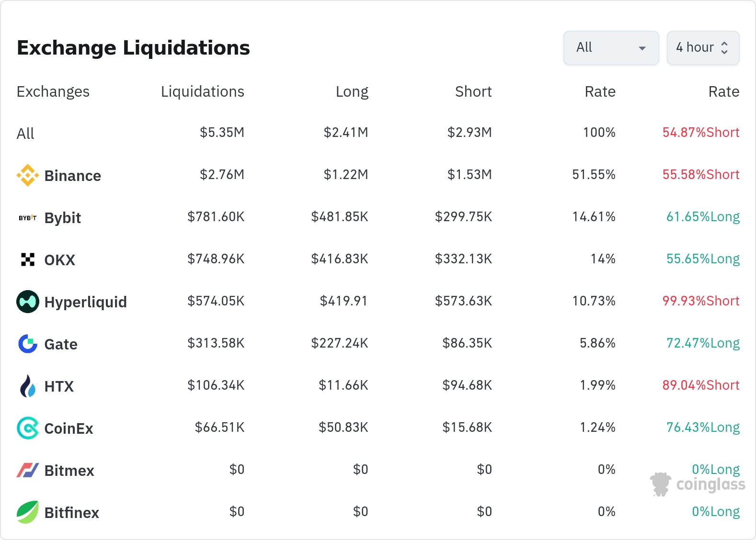The image size is (756, 540).
Task: Click the coinglass watermark logo
Action: [698, 484]
